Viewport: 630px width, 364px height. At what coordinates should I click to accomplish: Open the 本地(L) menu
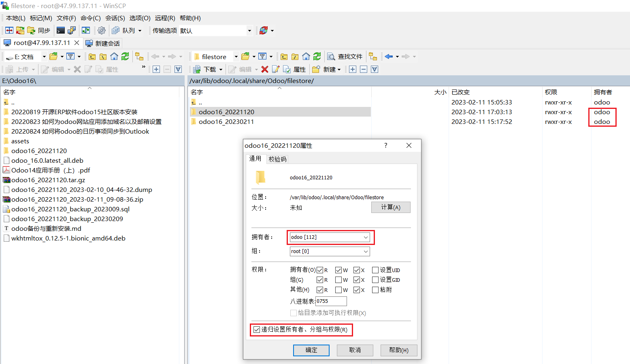[15, 18]
